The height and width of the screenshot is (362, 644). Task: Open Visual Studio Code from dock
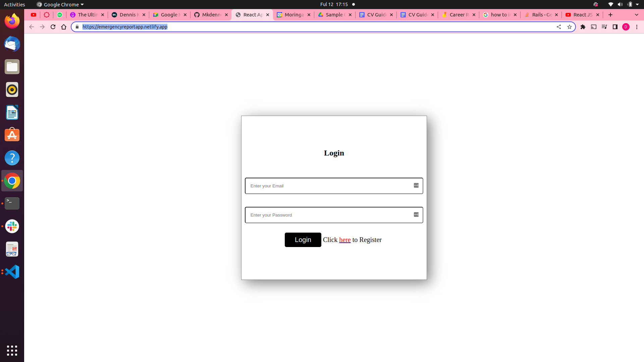tap(12, 272)
